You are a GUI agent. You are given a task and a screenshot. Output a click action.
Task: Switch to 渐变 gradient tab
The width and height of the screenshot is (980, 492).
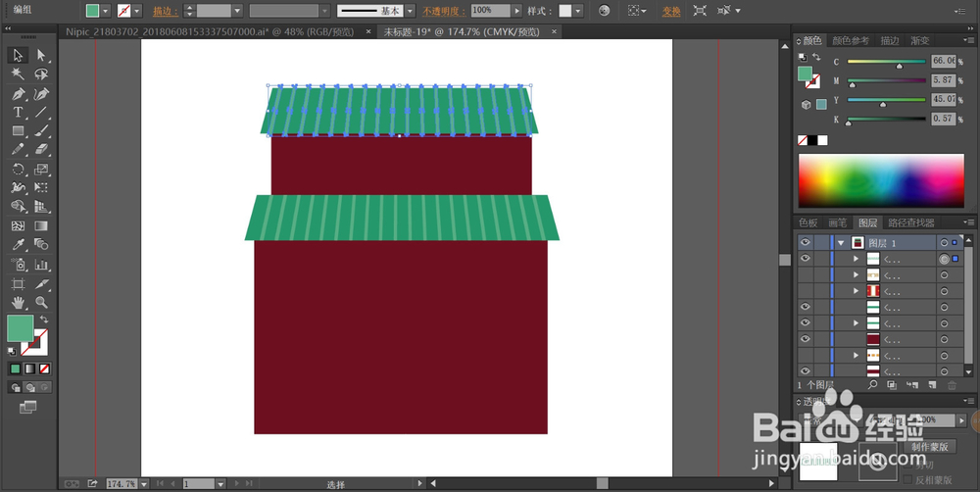pos(919,40)
